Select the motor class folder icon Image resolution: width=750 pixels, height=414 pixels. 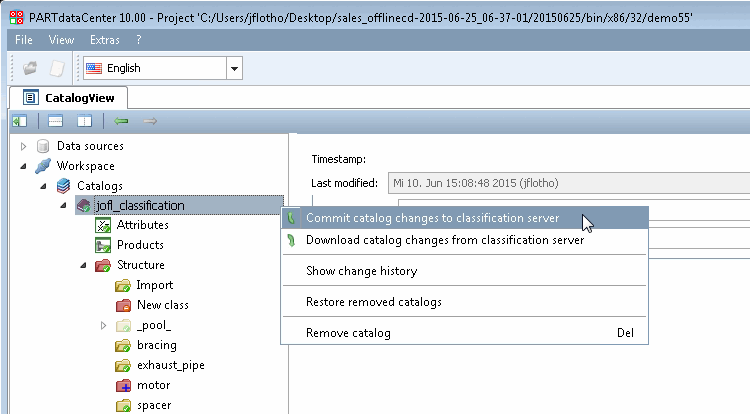(123, 385)
